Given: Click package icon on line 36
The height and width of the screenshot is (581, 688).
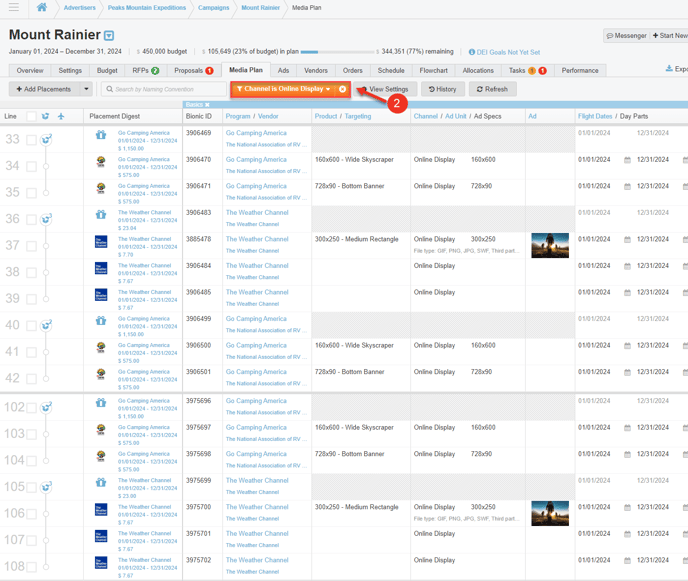Looking at the screenshot, I should [46, 219].
